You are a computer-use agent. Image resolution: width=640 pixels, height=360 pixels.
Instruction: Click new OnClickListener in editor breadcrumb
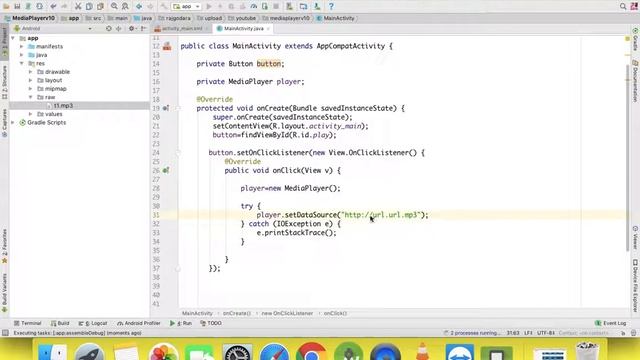287,313
